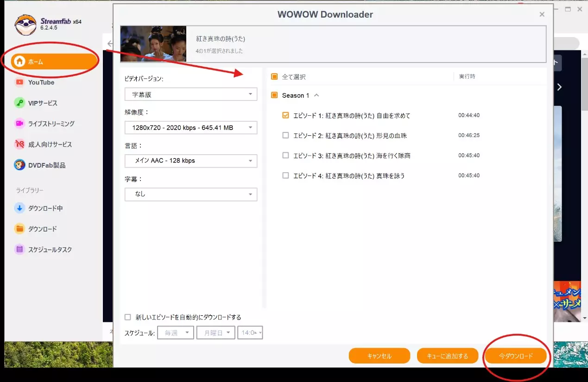
Task: Uncheck Episode 1 checkbox
Action: [x=286, y=115]
